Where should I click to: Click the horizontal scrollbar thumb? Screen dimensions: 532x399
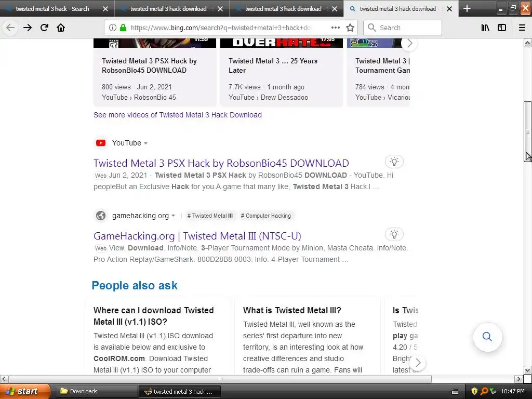point(220,379)
